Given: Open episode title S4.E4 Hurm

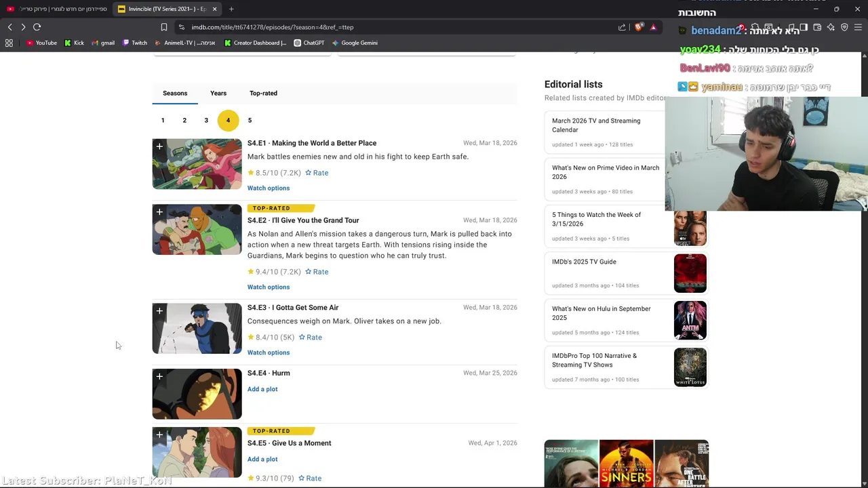Looking at the screenshot, I should 269,373.
